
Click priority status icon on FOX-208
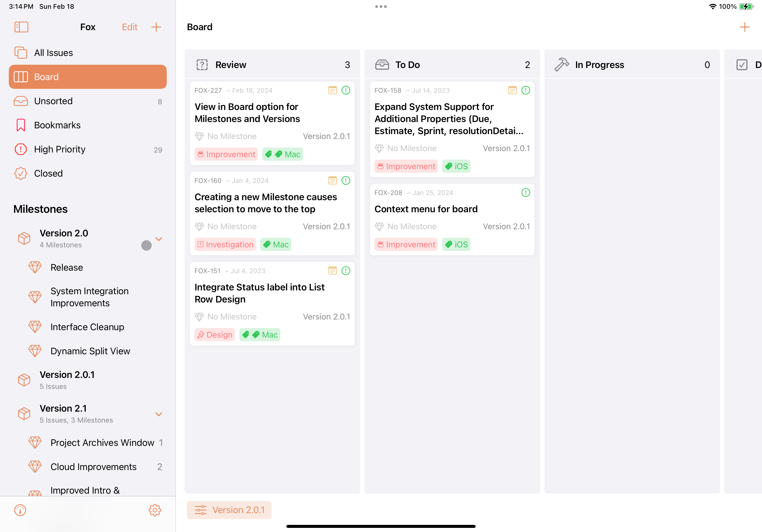(x=525, y=193)
